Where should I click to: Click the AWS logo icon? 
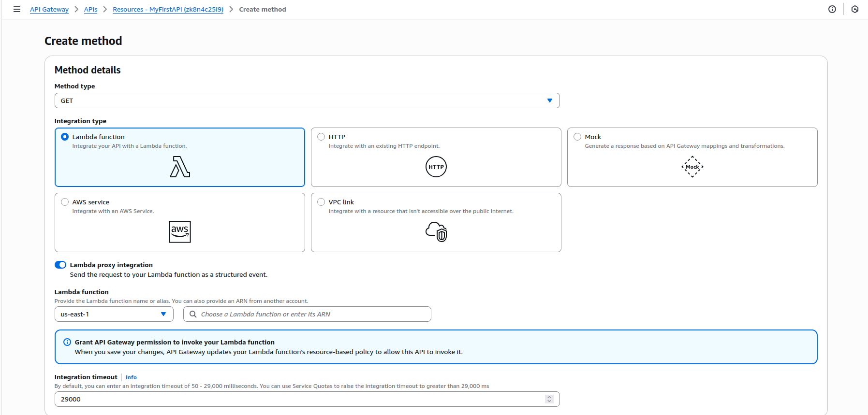click(180, 232)
